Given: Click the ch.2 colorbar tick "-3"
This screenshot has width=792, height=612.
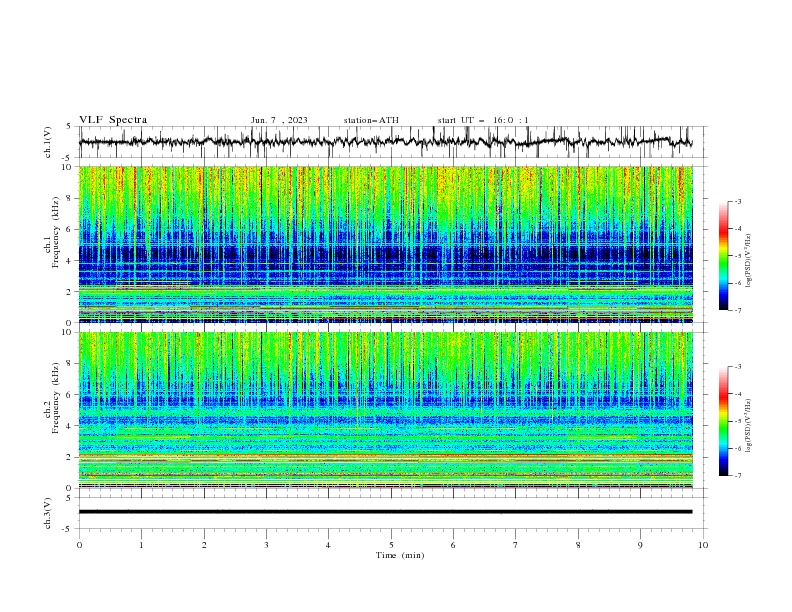Looking at the screenshot, I should (x=738, y=367).
